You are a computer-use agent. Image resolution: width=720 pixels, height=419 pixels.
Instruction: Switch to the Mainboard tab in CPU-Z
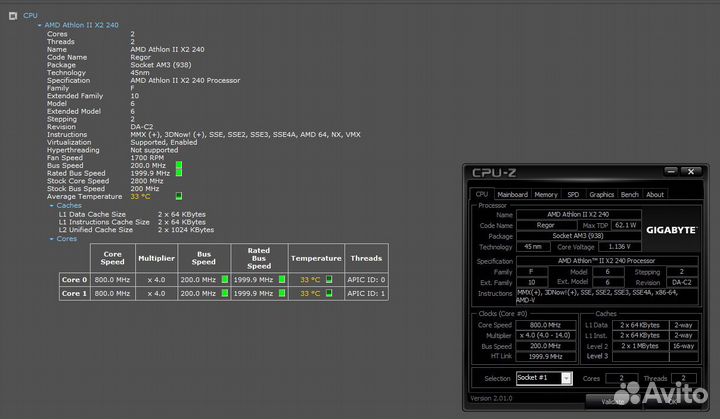[512, 194]
